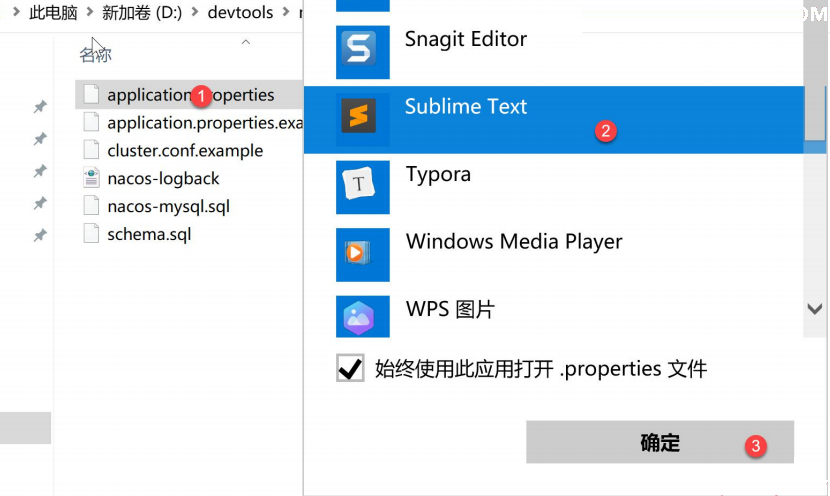Click the nacos-logback file icon
This screenshot has width=830, height=496.
point(91,178)
